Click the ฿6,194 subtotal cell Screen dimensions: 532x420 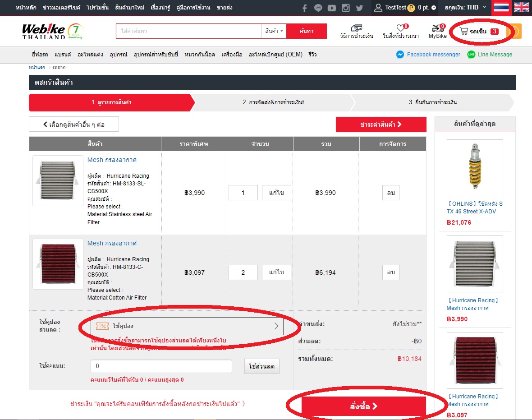coord(326,272)
